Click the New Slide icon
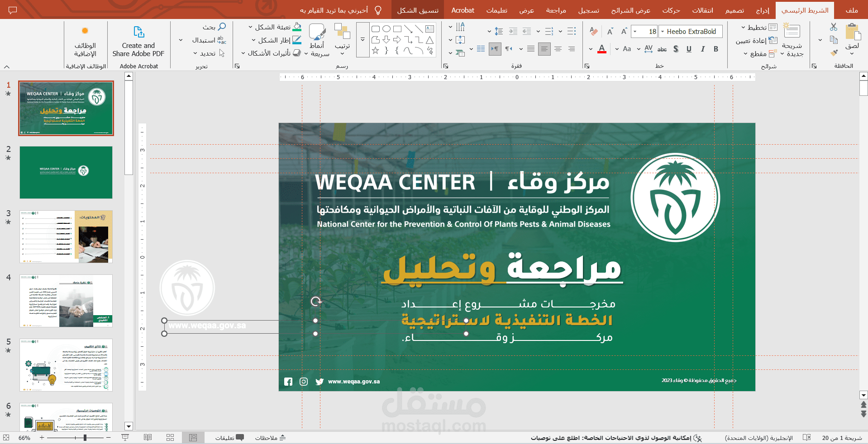 tap(792, 31)
